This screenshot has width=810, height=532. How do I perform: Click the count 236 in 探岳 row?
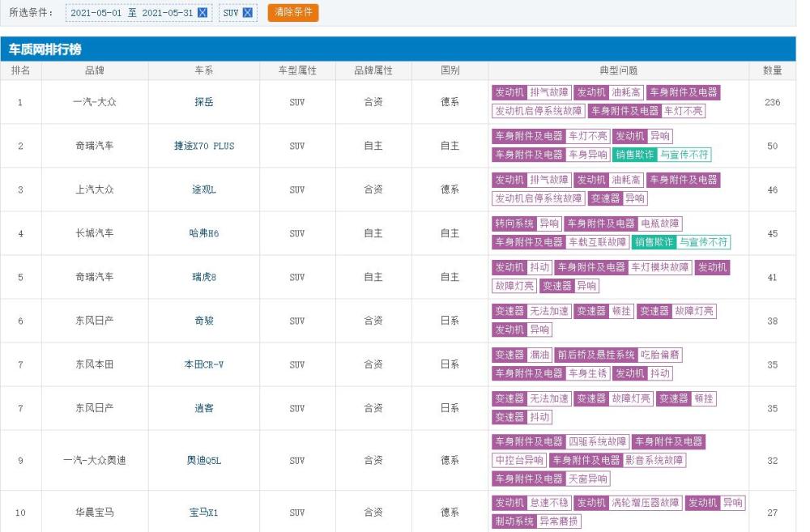pyautogui.click(x=772, y=102)
